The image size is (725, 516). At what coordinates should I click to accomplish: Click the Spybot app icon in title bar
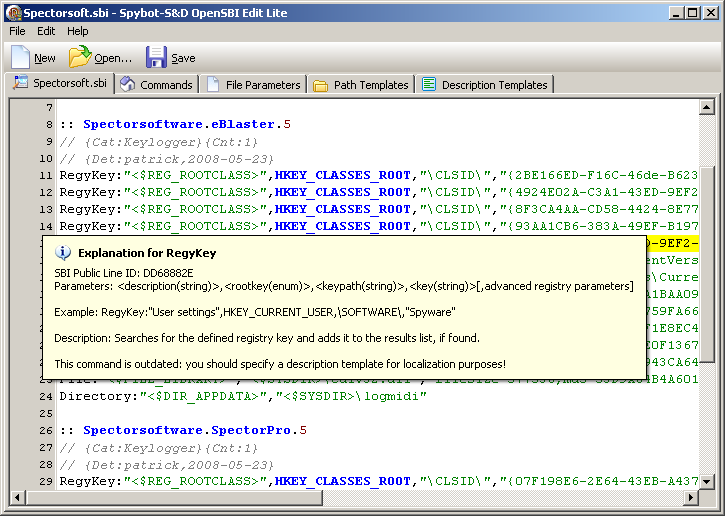[x=13, y=12]
